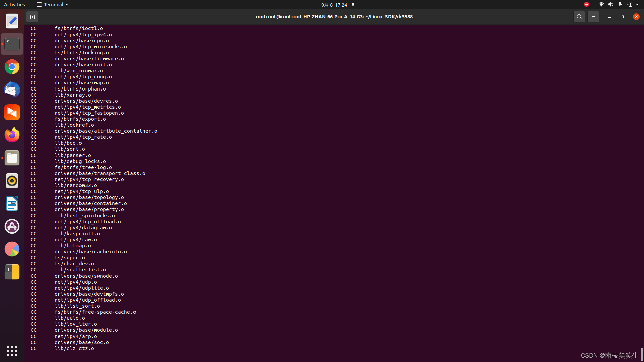Click Activities in the top bar
644x362 pixels.
pyautogui.click(x=14, y=4)
